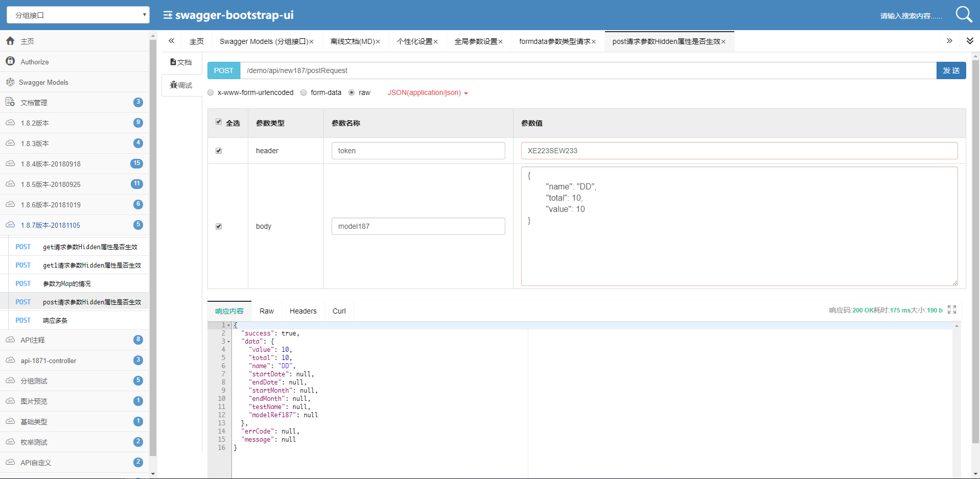This screenshot has height=479, width=980.
Task: Click the 基础类型 cloud icon
Action: tap(10, 421)
